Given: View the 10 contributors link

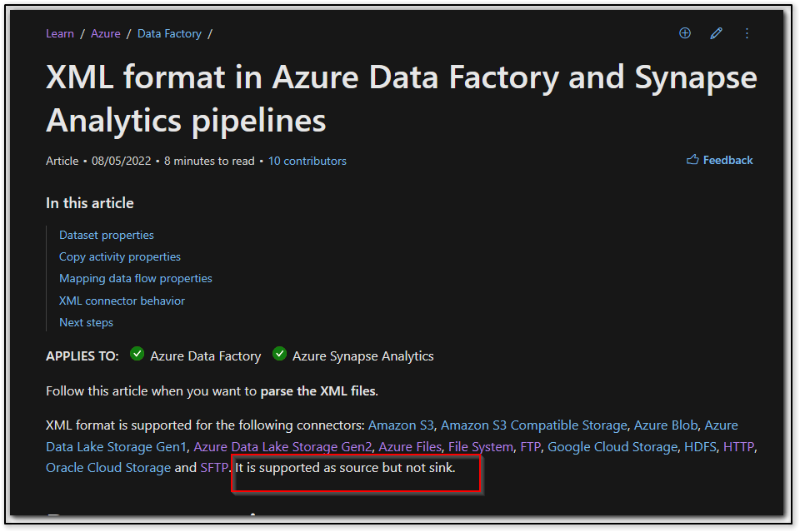Looking at the screenshot, I should click(307, 161).
